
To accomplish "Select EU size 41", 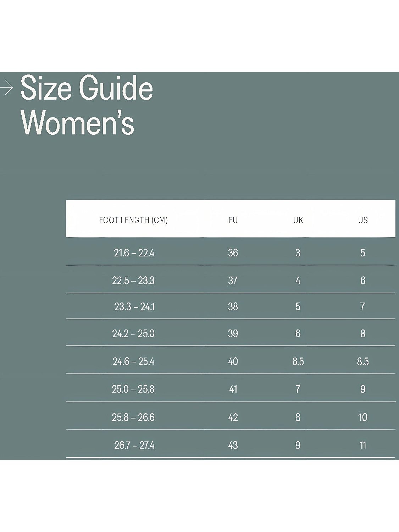I will (x=233, y=389).
